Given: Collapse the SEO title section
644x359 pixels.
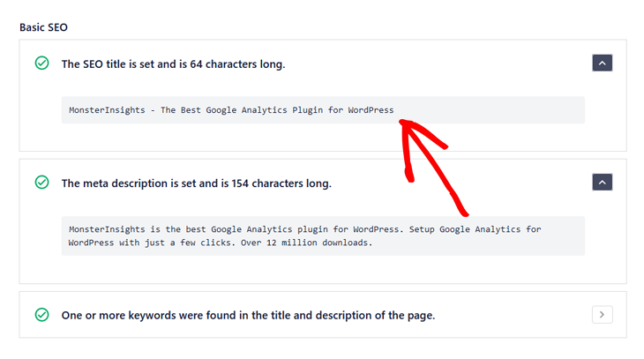Looking at the screenshot, I should point(602,64).
